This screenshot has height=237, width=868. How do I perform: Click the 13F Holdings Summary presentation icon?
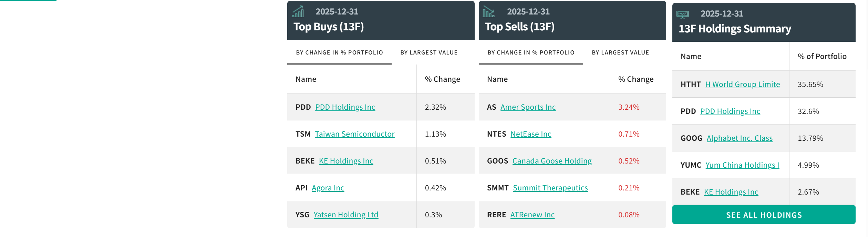pos(682,14)
